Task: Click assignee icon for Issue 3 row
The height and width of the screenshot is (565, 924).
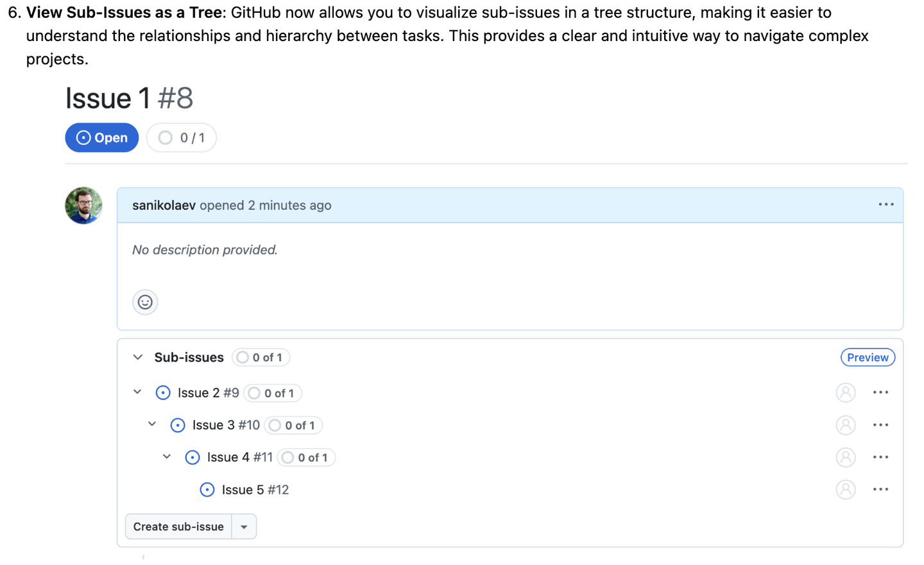Action: 846,425
